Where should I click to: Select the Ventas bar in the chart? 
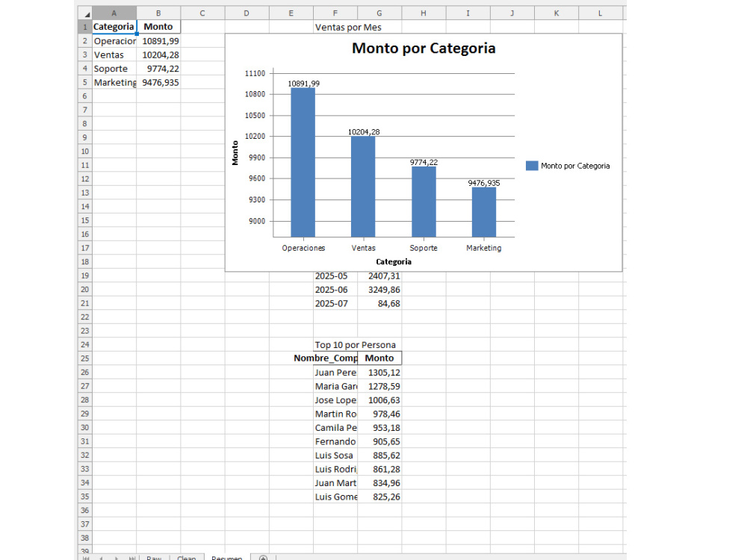(x=363, y=187)
